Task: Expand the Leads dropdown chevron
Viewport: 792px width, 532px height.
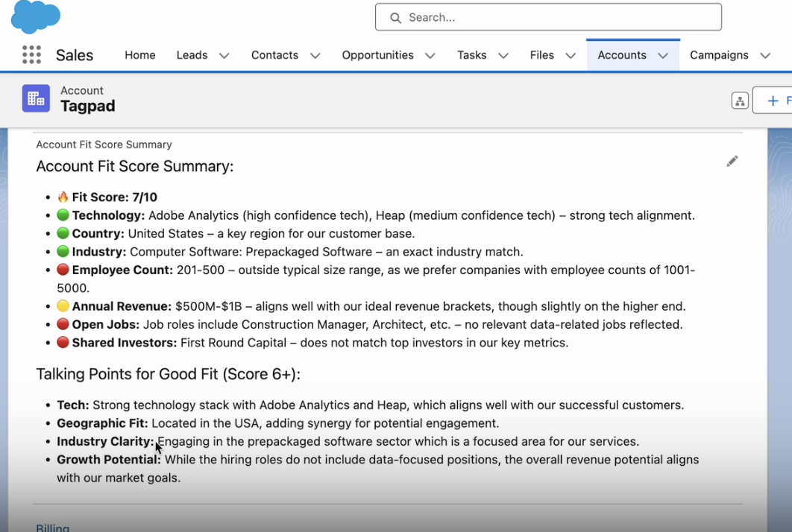Action: click(x=224, y=56)
